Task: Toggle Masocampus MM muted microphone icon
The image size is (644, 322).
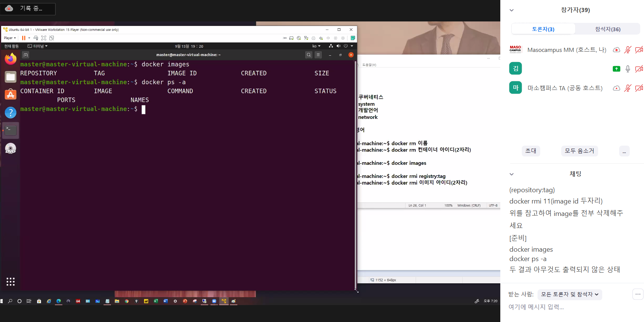Action: point(627,50)
